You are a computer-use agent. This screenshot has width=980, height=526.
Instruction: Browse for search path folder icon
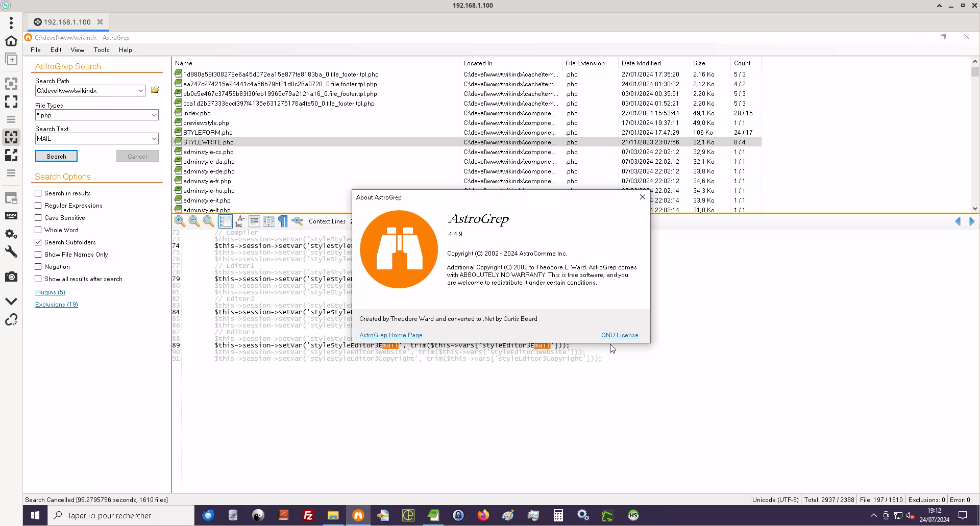click(x=155, y=90)
